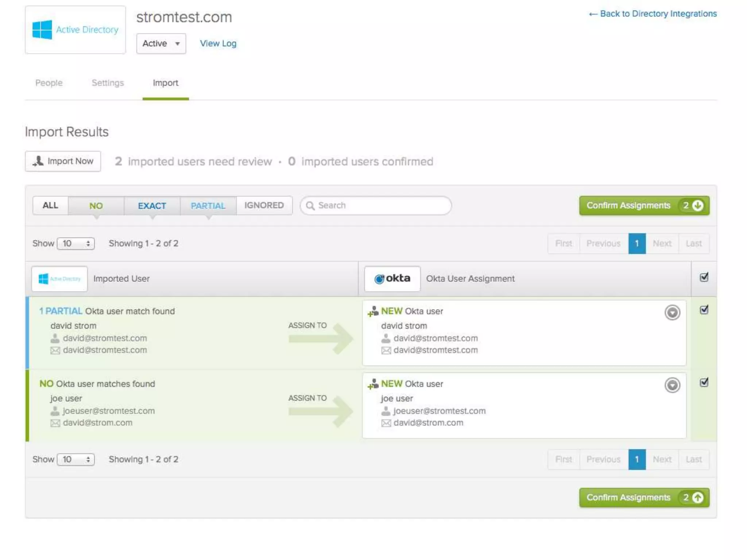Click the magnifier icon in the search box
747x560 pixels.
click(310, 206)
